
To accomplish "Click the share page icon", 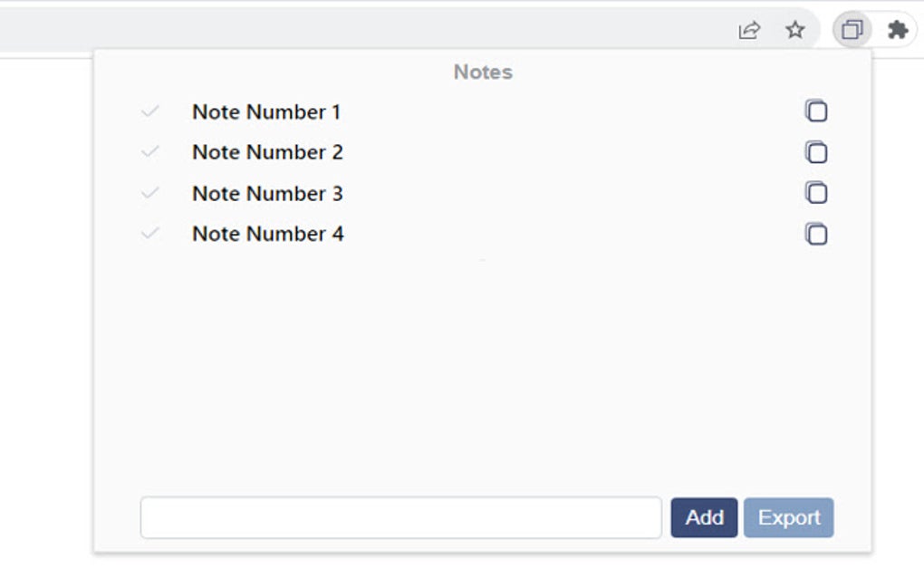I will [x=749, y=31].
